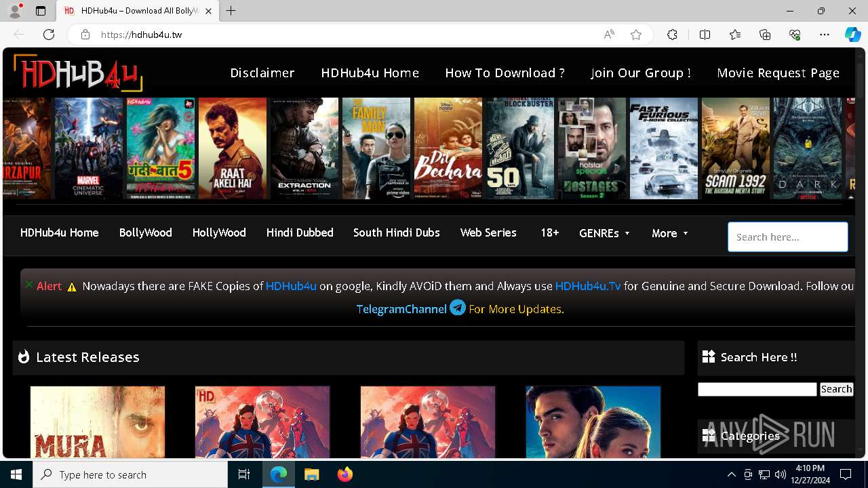The height and width of the screenshot is (488, 868).
Task: Click the browser address bar URL
Action: [x=142, y=35]
